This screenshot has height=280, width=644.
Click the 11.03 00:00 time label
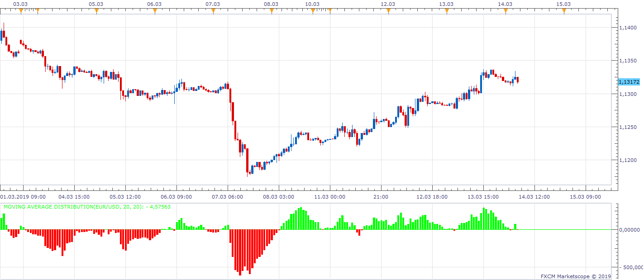coord(330,197)
